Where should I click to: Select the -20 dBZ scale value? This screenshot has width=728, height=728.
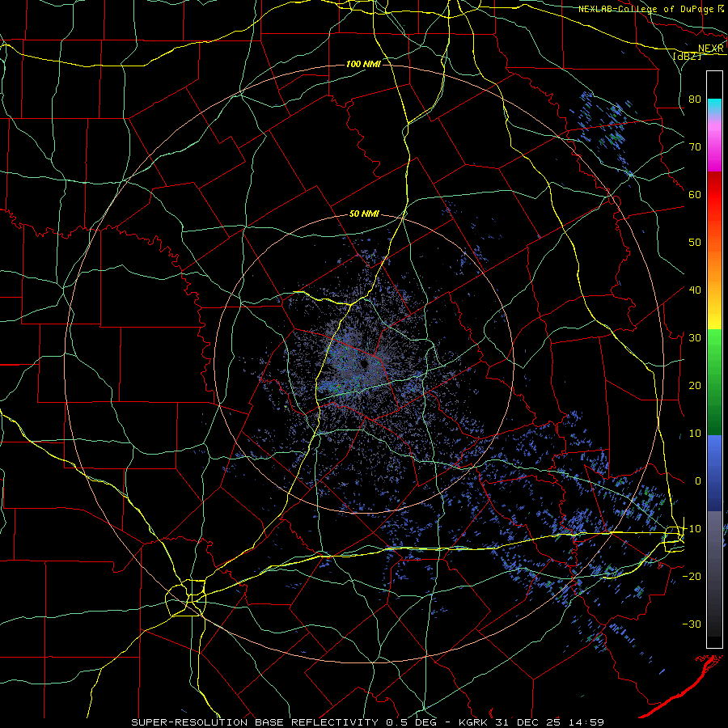[x=692, y=576]
